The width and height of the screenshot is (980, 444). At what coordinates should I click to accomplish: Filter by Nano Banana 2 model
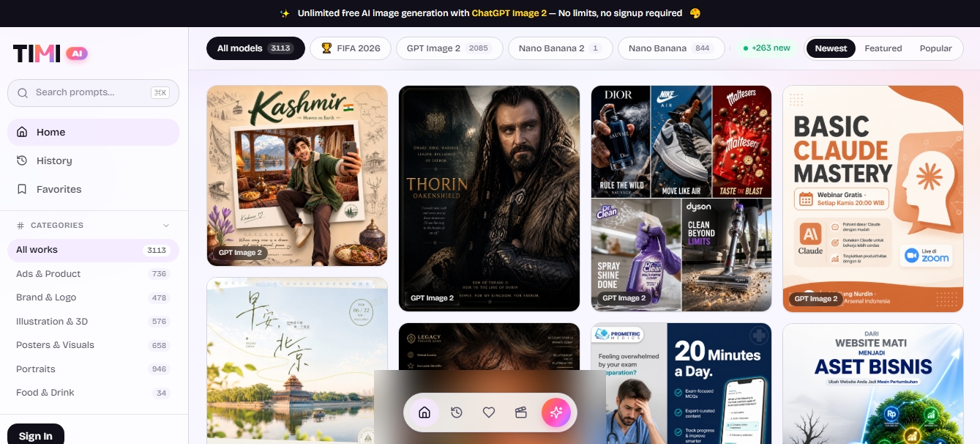(x=561, y=48)
